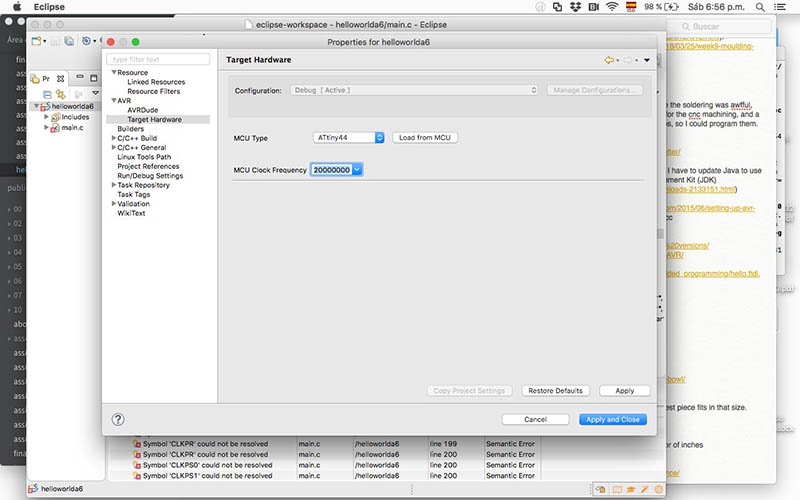The height and width of the screenshot is (500, 800).
Task: Collapse the Resource tree node
Action: click(114, 72)
